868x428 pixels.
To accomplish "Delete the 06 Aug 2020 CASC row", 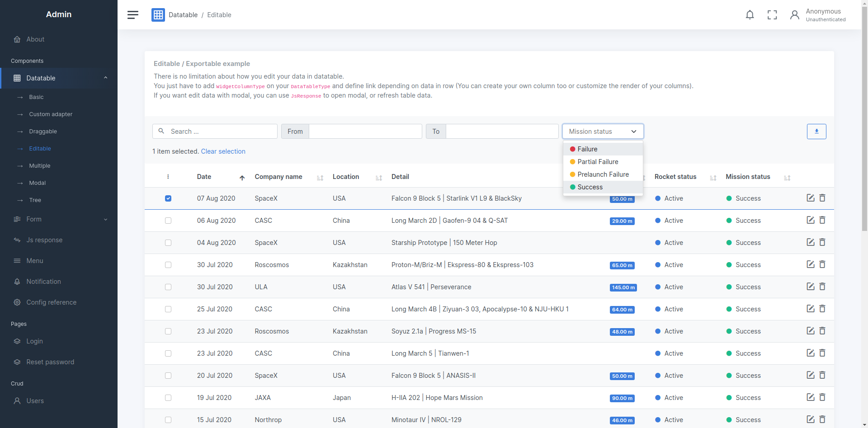I will coord(822,220).
